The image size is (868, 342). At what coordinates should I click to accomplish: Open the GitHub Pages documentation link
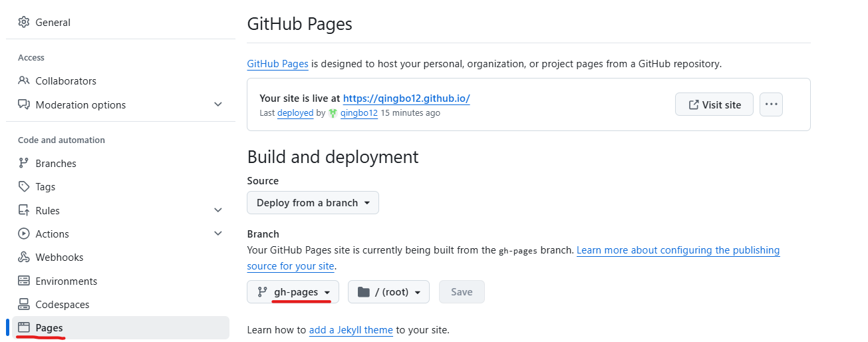[277, 64]
